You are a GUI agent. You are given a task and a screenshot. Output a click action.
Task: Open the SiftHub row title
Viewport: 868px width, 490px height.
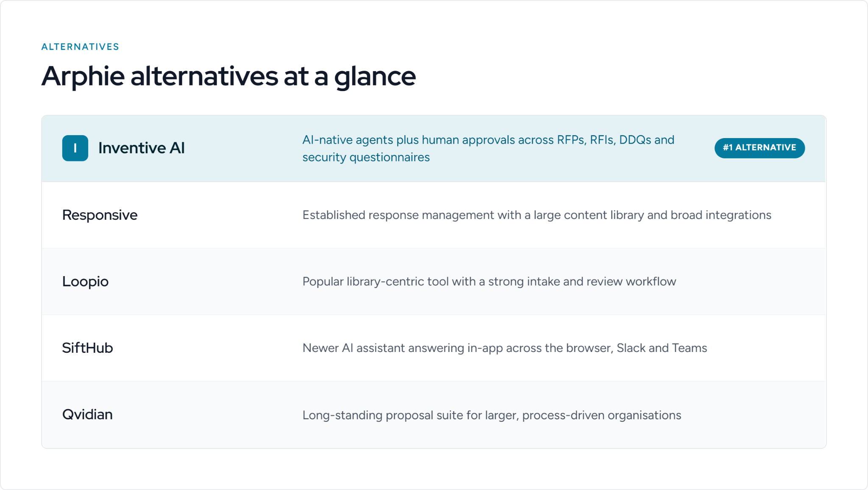(87, 348)
